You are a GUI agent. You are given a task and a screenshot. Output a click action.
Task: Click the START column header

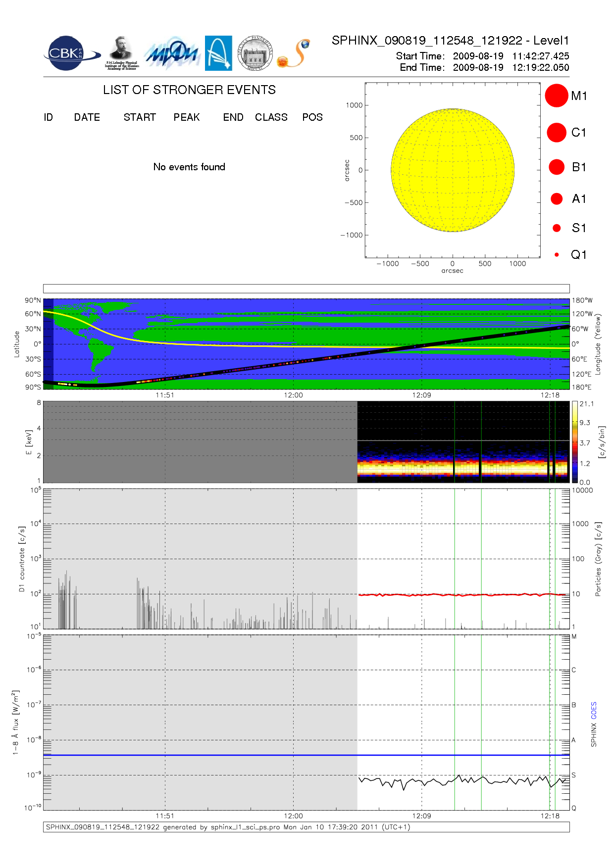(x=140, y=117)
